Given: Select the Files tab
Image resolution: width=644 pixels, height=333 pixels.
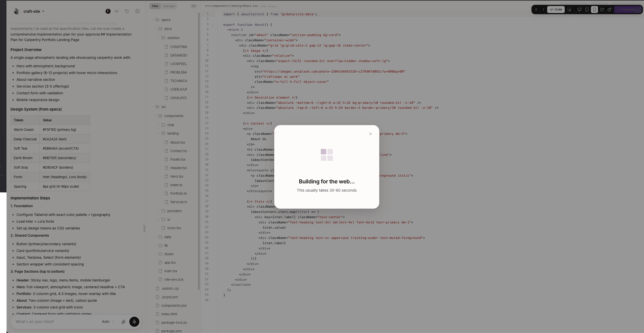Looking at the screenshot, I should tap(155, 6).
